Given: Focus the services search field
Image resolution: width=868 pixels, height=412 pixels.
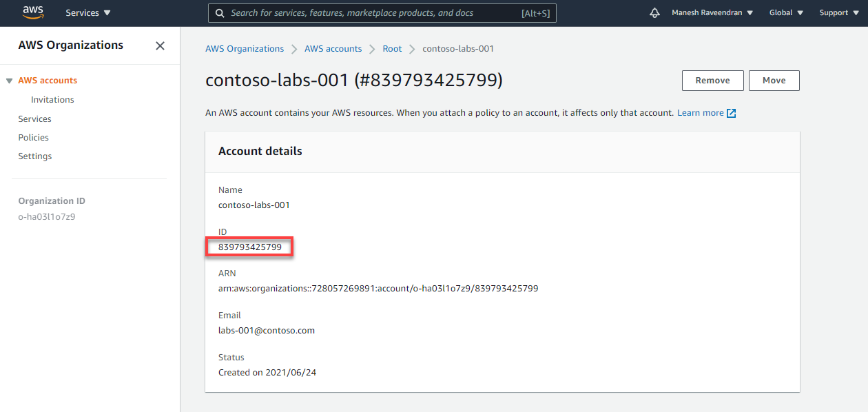Looking at the screenshot, I should pos(382,13).
